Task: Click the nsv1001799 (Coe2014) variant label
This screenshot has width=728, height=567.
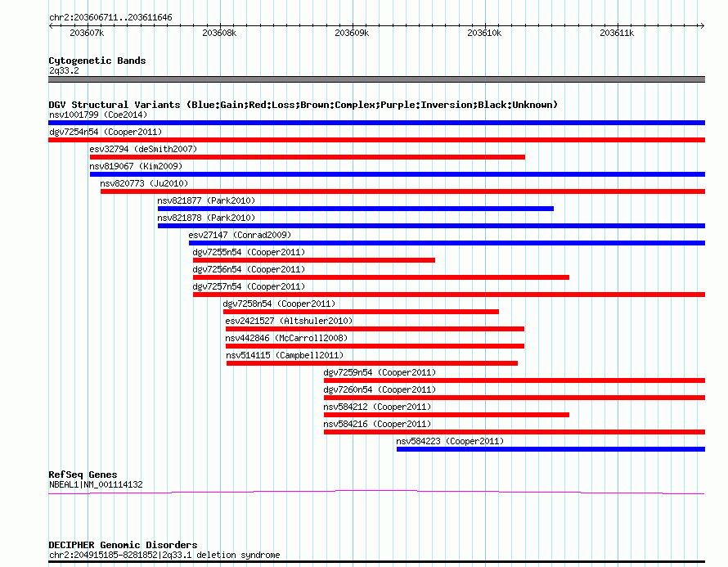Action: [x=98, y=115]
